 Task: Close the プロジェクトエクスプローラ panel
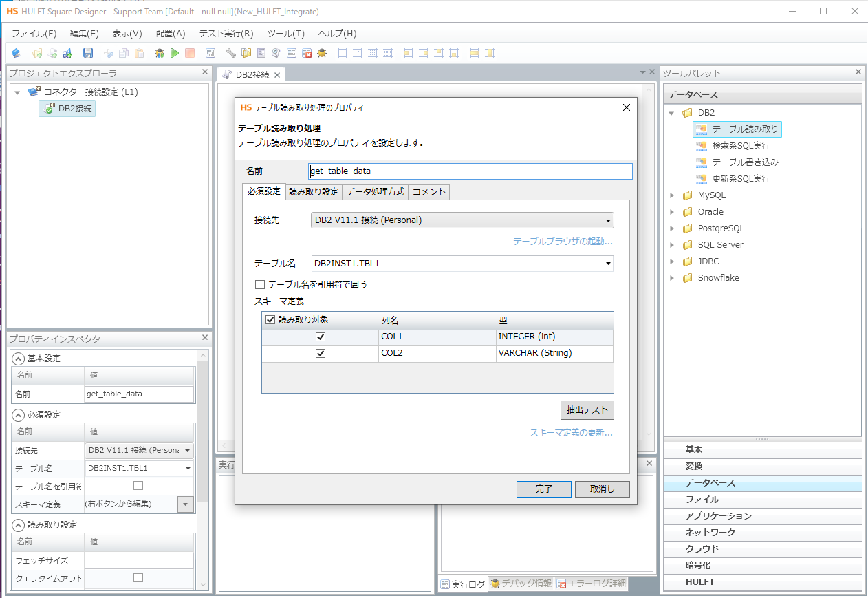pos(204,72)
